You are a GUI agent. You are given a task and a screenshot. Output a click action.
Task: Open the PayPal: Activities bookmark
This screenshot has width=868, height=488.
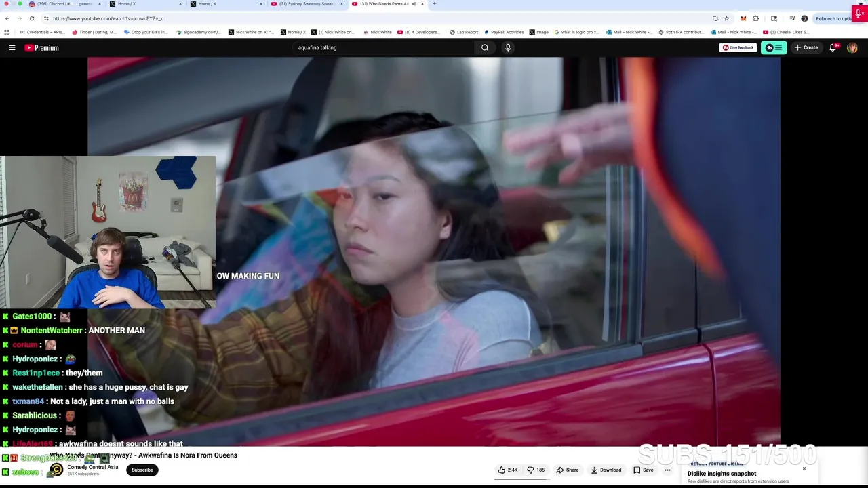pos(503,32)
